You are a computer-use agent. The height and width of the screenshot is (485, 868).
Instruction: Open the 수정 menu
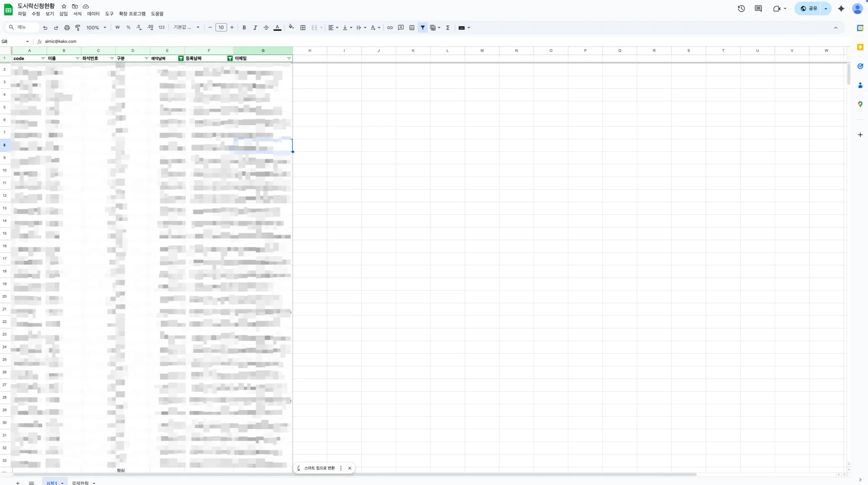click(x=36, y=14)
